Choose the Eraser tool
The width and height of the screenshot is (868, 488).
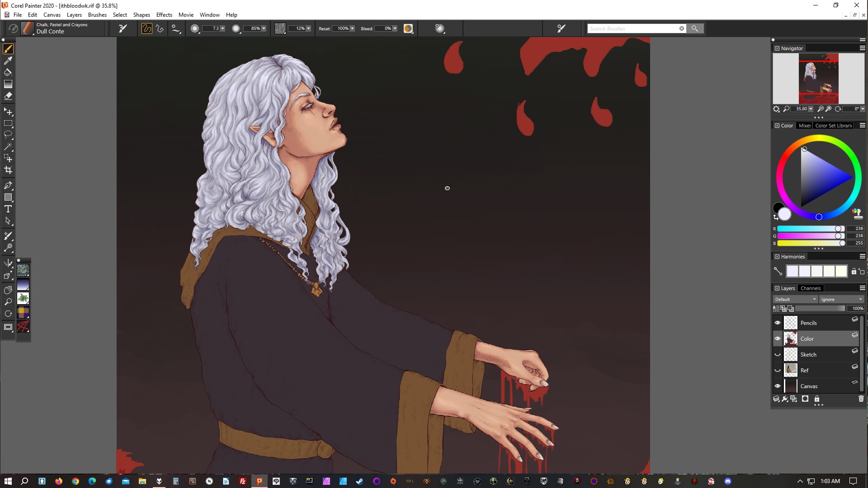[x=8, y=96]
